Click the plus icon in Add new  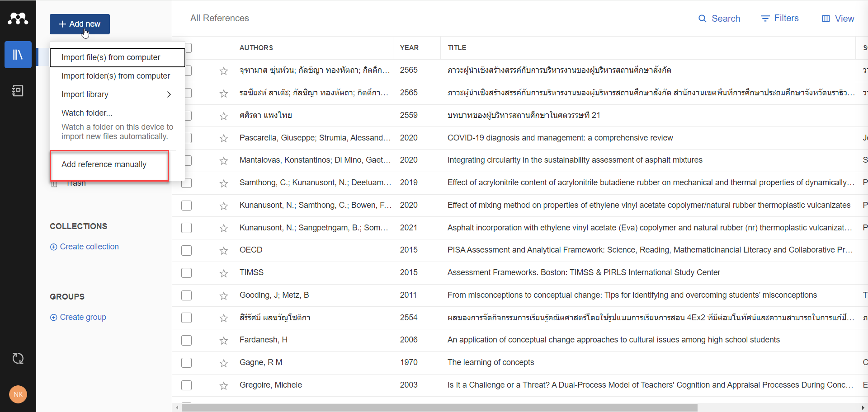click(62, 24)
